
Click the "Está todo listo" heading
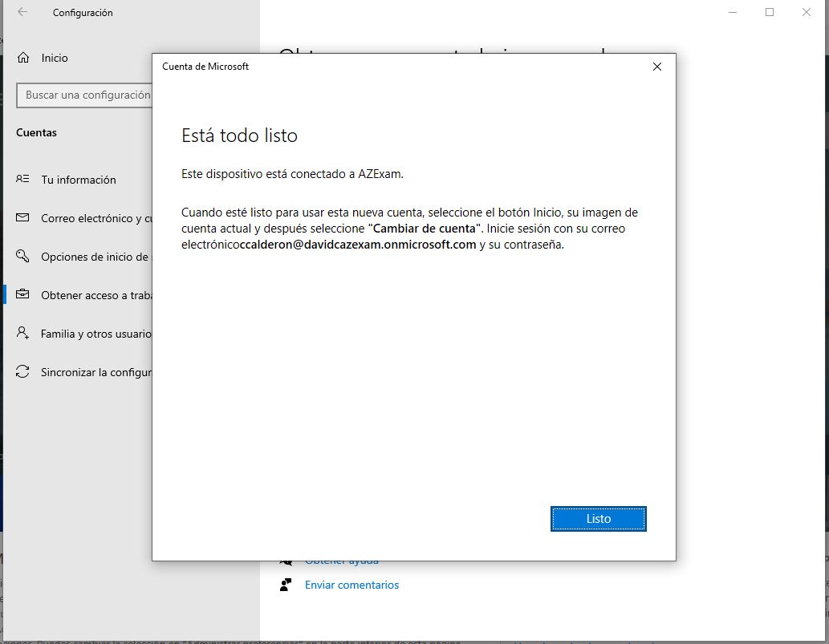pos(239,136)
